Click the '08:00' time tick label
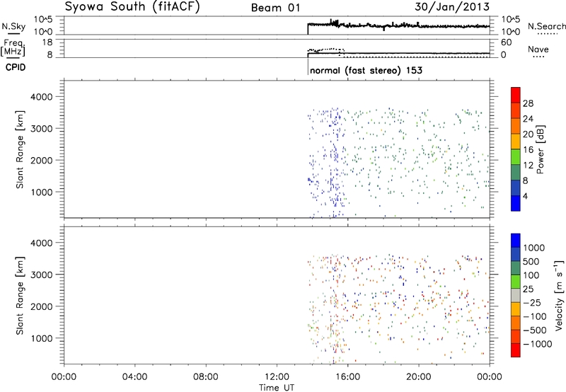 [206, 377]
